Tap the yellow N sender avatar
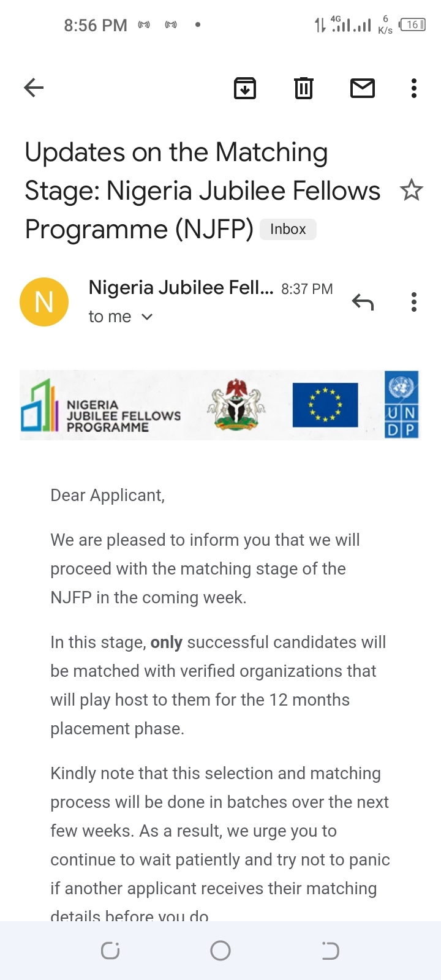Image resolution: width=441 pixels, height=980 pixels. point(44,302)
